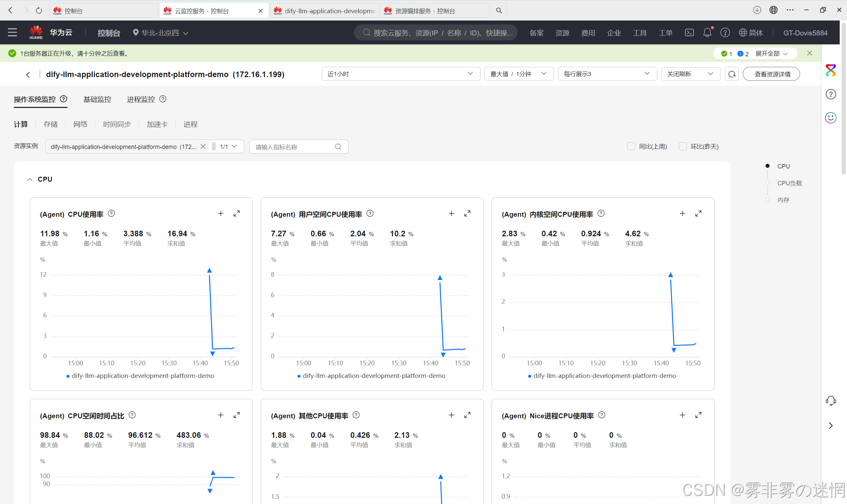Open the 每行展示3 dropdown
Viewport: 847px width, 504px height.
[x=607, y=74]
